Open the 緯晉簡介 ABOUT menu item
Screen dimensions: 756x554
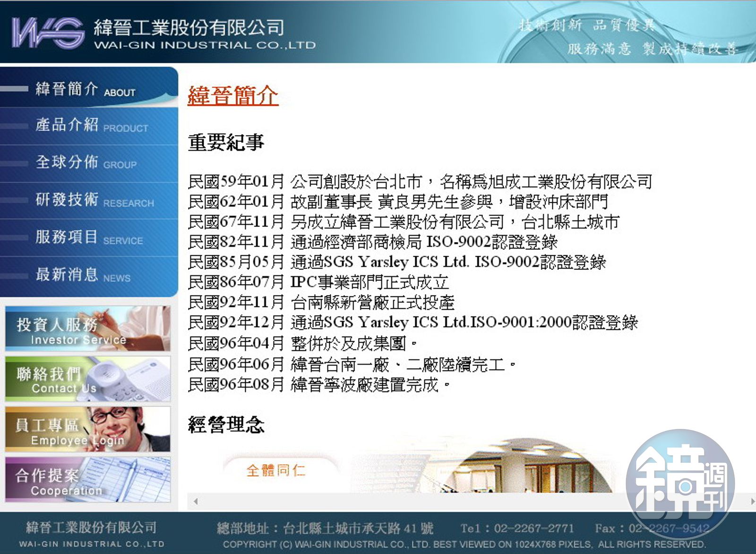[89, 87]
